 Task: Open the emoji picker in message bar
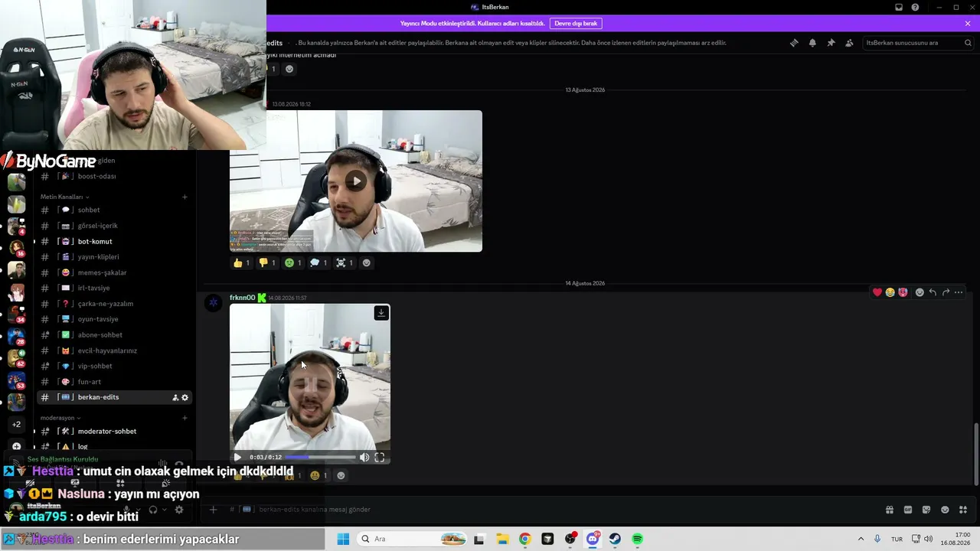(x=945, y=510)
